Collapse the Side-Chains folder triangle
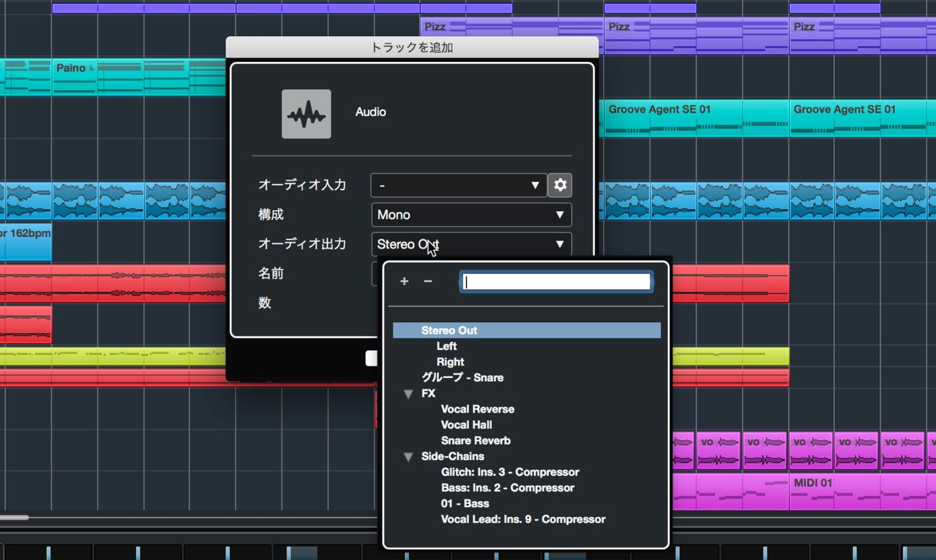936x560 pixels. coord(408,456)
